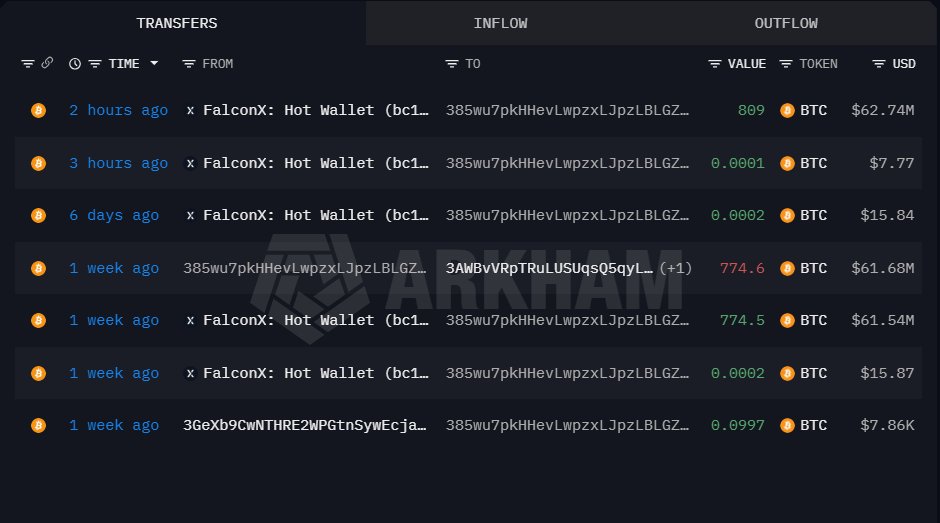
Task: Click BTC token label in the $15.87 row
Action: (x=814, y=373)
